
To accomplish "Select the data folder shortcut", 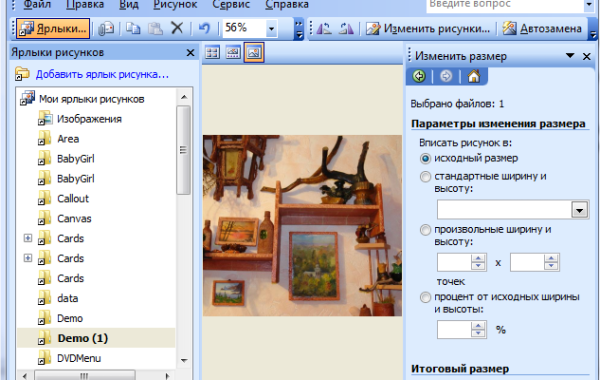I will (x=68, y=298).
